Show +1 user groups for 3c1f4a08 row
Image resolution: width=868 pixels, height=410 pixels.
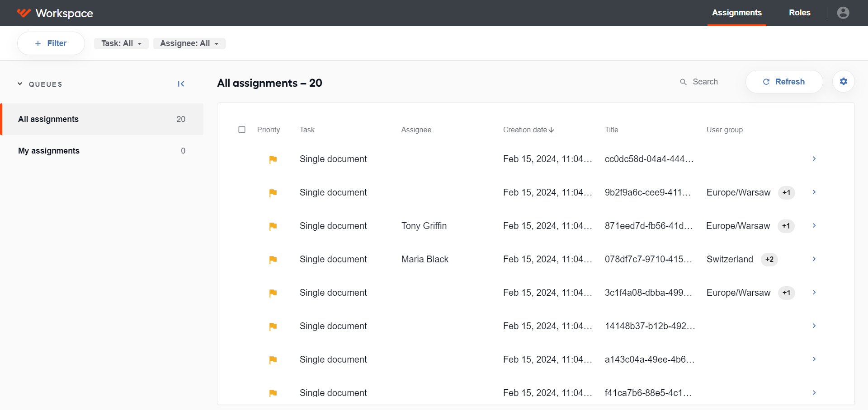tap(787, 293)
